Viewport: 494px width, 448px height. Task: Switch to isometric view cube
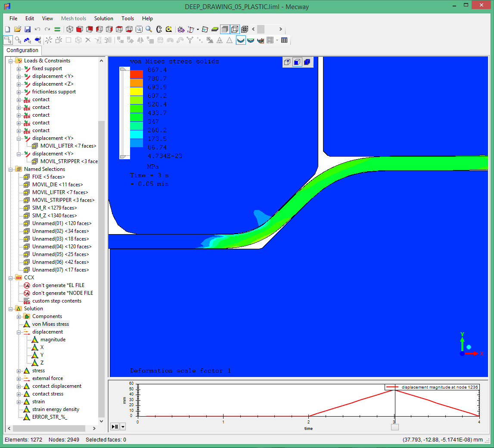(70, 29)
